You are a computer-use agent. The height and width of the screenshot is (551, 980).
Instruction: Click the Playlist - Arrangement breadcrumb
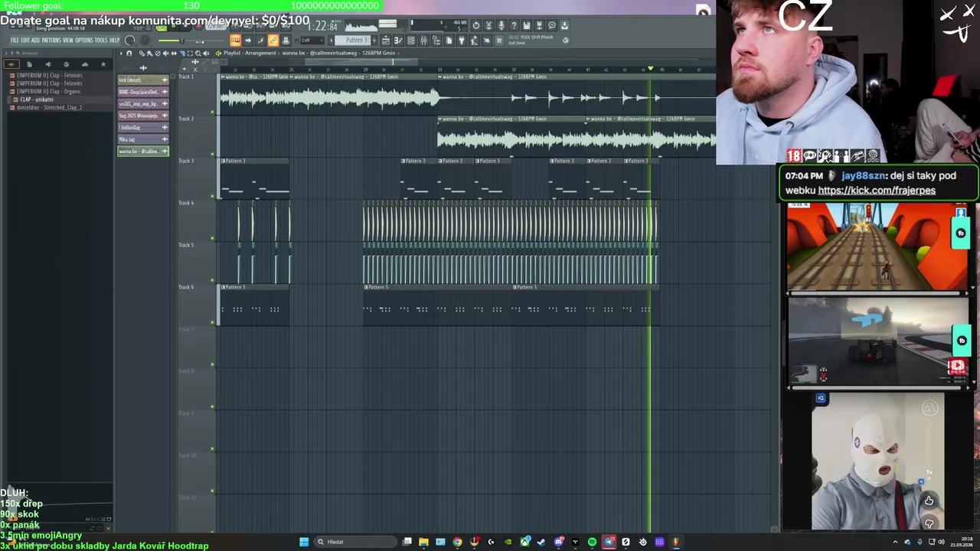click(250, 54)
